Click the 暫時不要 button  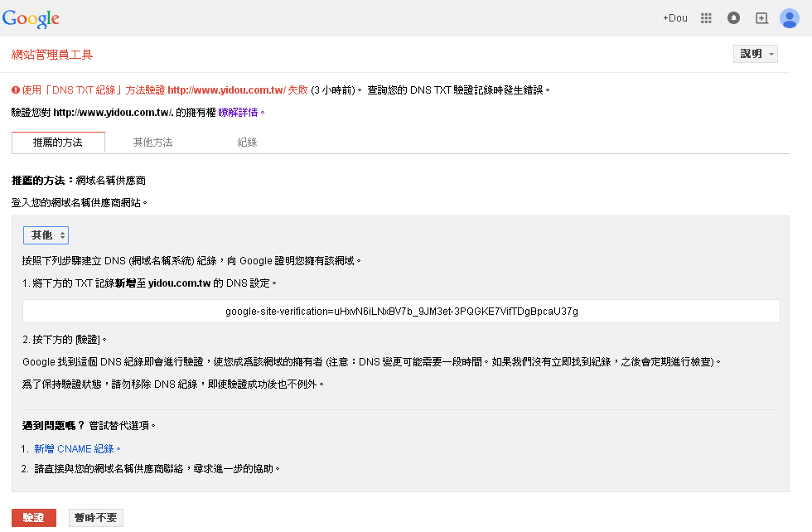point(96,517)
